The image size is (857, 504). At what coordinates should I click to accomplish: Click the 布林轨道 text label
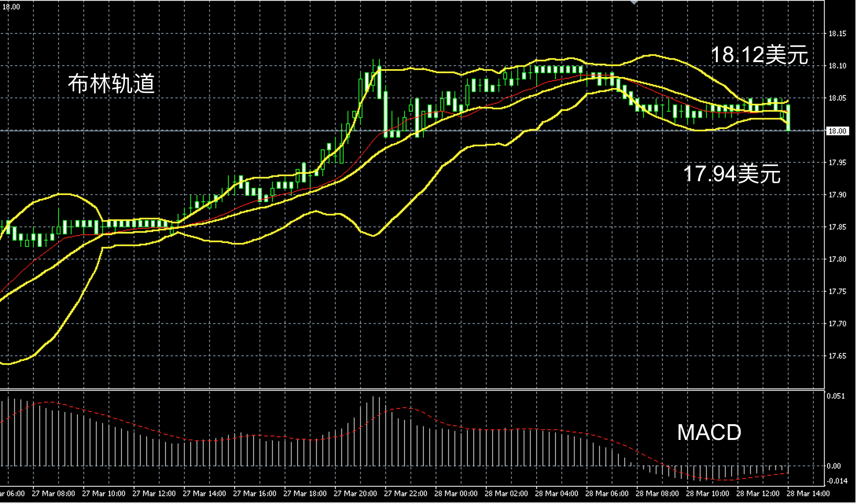click(111, 84)
